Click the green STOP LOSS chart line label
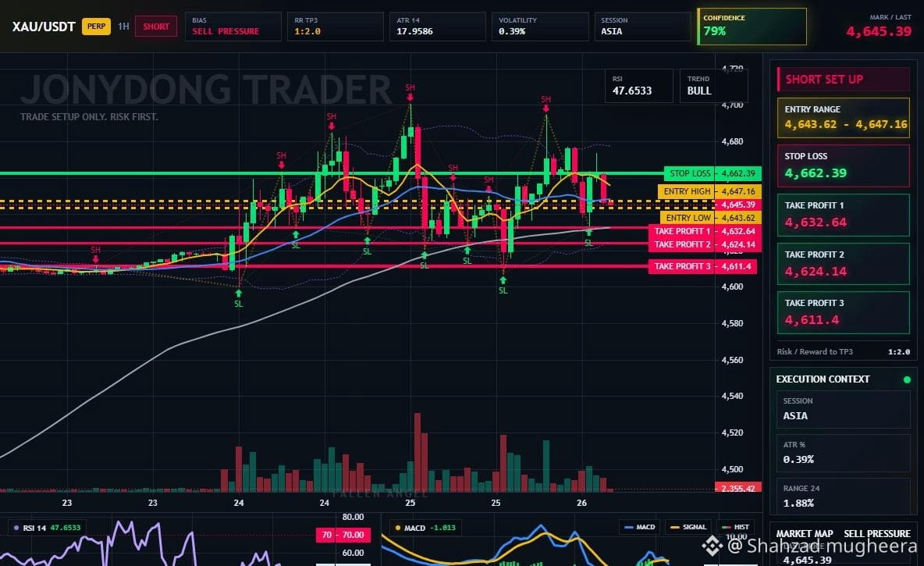The height and width of the screenshot is (566, 924). point(713,173)
